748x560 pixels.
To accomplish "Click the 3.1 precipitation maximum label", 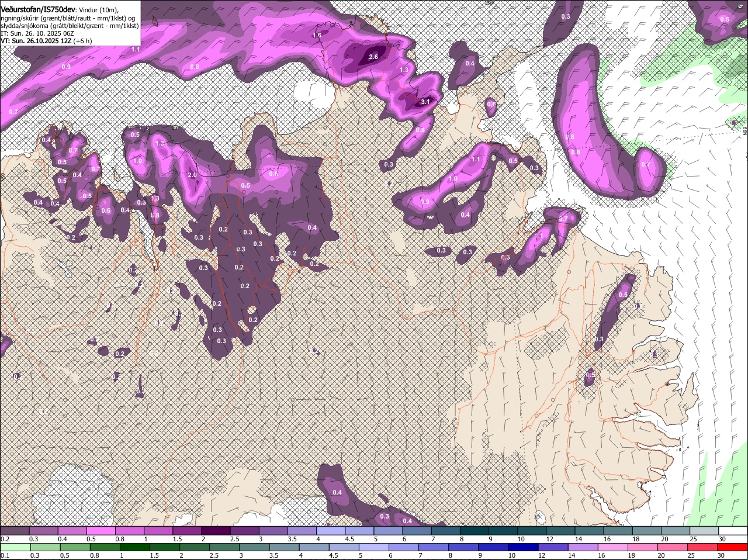I will (425, 102).
